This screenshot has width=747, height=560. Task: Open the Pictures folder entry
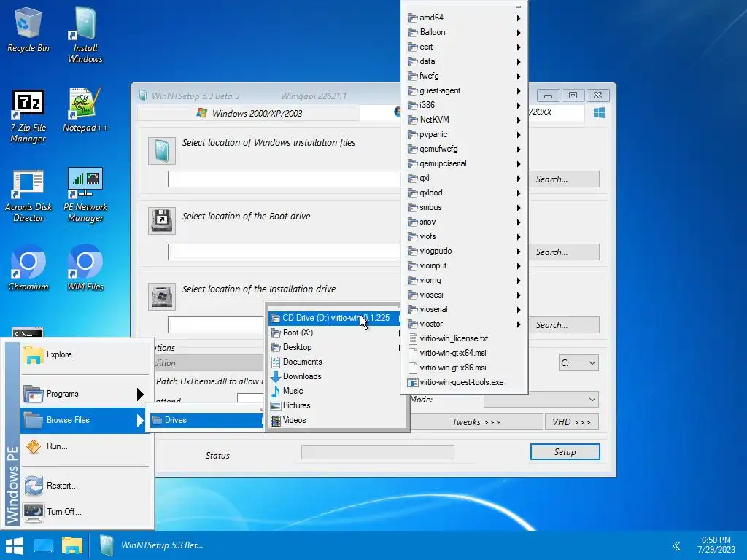pyautogui.click(x=336, y=405)
